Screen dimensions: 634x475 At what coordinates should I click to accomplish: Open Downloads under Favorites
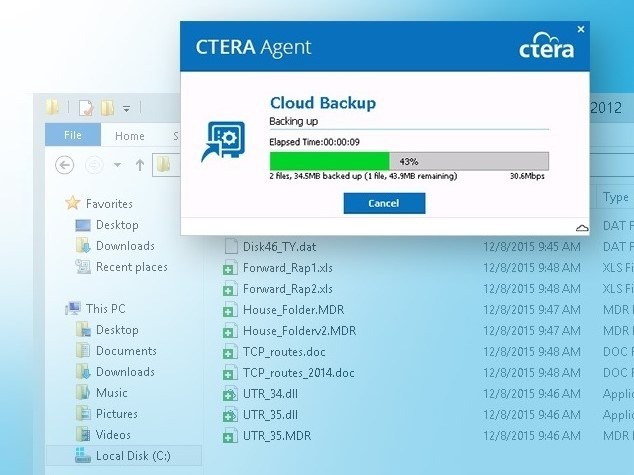coord(125,246)
